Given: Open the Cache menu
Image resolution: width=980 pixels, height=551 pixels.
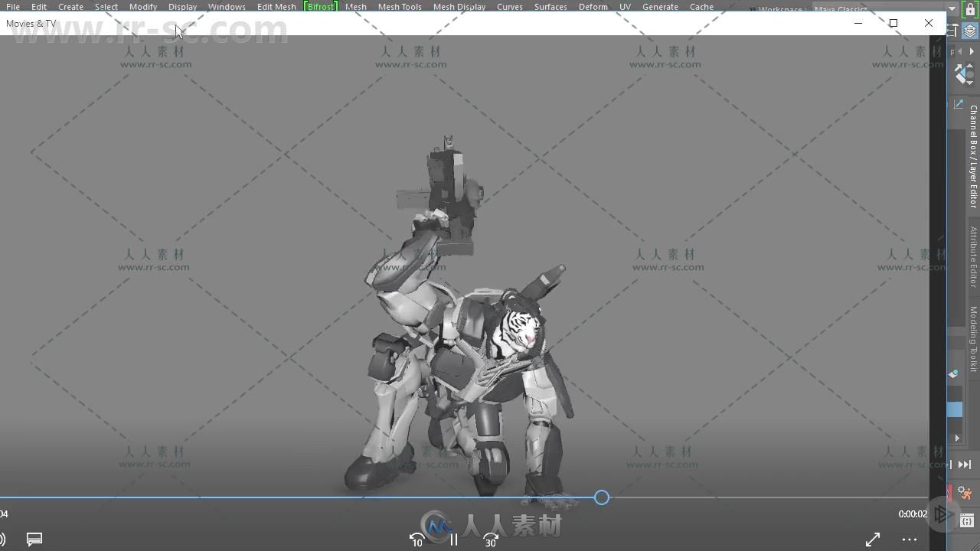Looking at the screenshot, I should pos(701,6).
